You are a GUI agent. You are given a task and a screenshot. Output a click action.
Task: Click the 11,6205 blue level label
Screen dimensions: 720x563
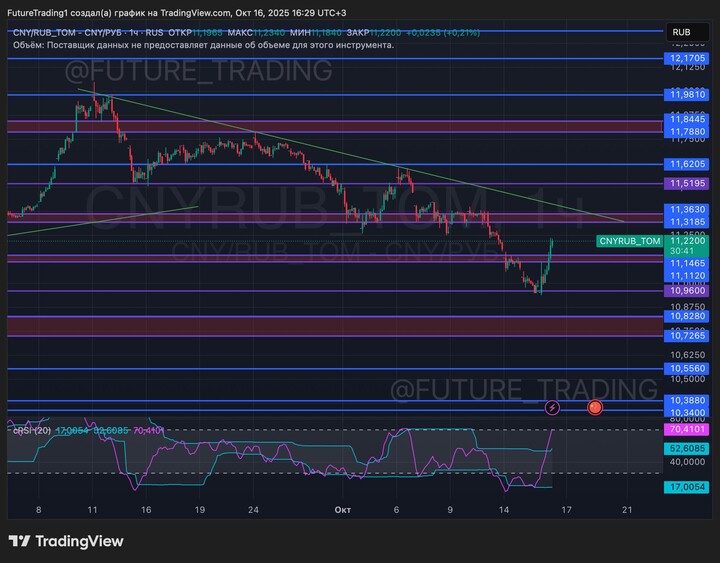[x=686, y=163]
